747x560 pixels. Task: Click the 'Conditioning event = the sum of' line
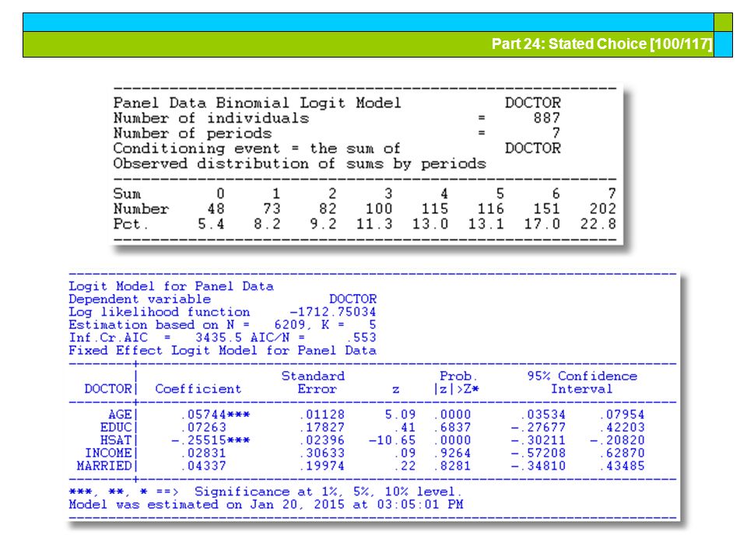pyautogui.click(x=258, y=149)
